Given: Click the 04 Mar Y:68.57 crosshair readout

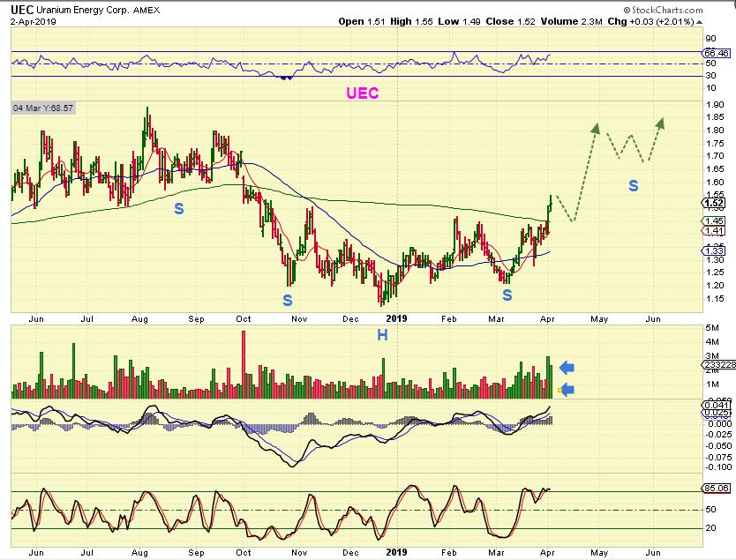Looking at the screenshot, I should point(43,108).
